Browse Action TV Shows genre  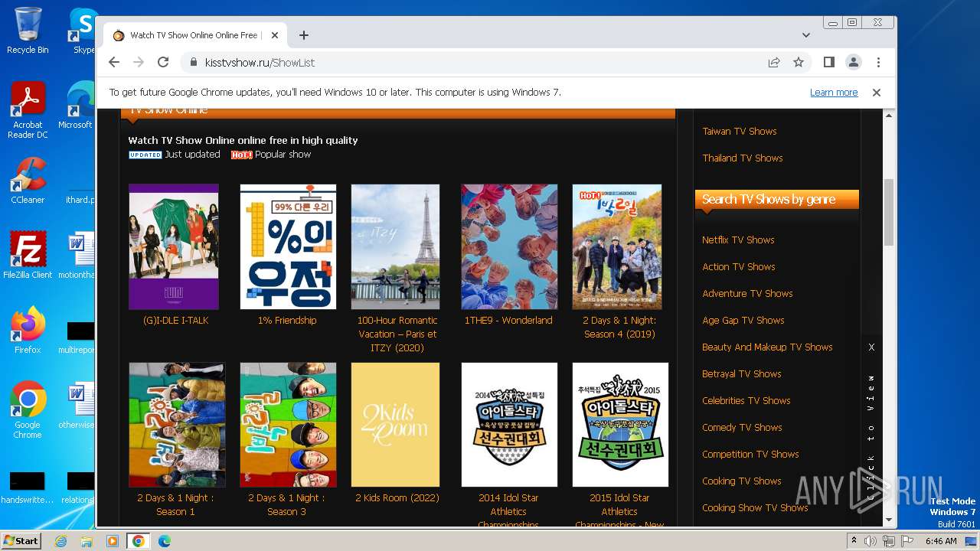tap(739, 267)
